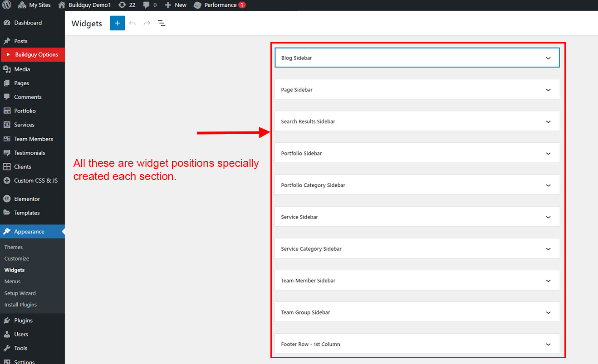Toggle the Team Member Sidebar panel
598x364 pixels.
click(548, 281)
